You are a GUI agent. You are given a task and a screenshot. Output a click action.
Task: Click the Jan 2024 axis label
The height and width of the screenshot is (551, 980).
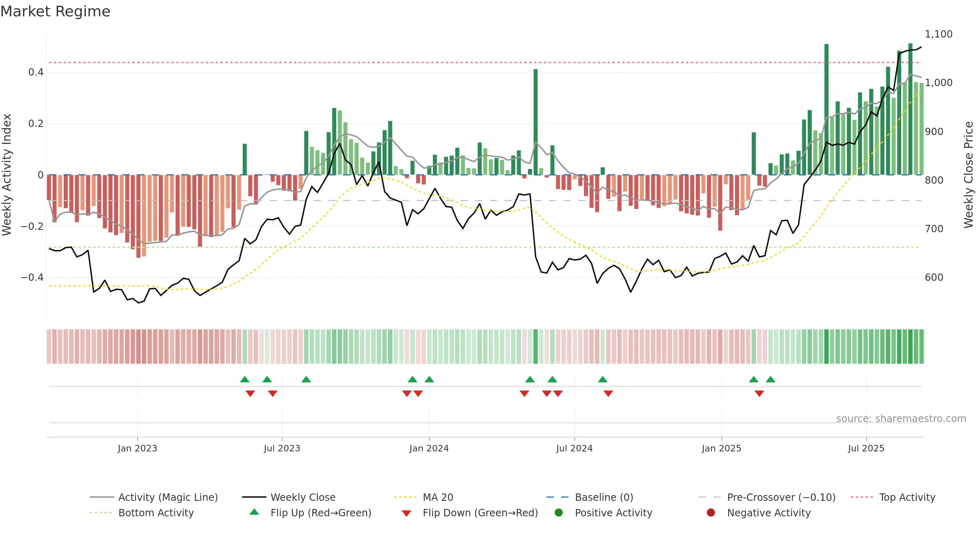[x=429, y=448]
